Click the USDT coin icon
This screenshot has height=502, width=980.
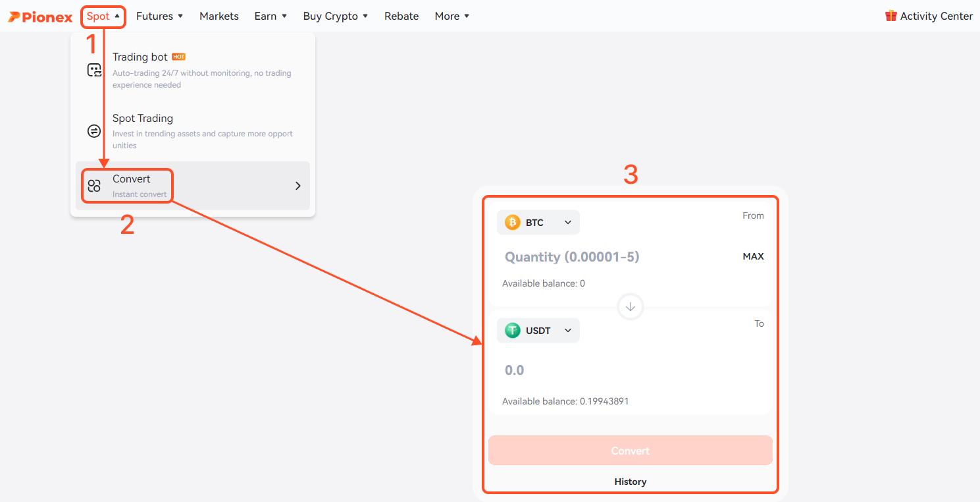(513, 331)
